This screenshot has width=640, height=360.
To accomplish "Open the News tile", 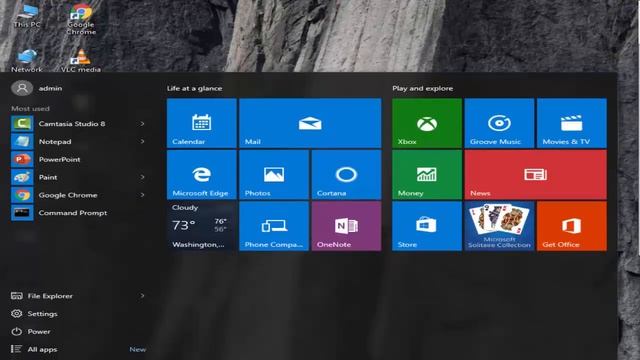I will (536, 175).
